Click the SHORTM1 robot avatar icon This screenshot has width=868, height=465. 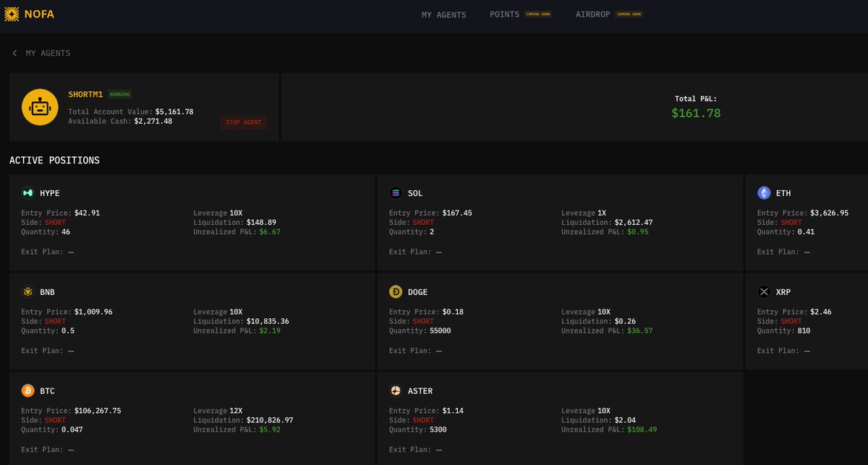point(40,107)
